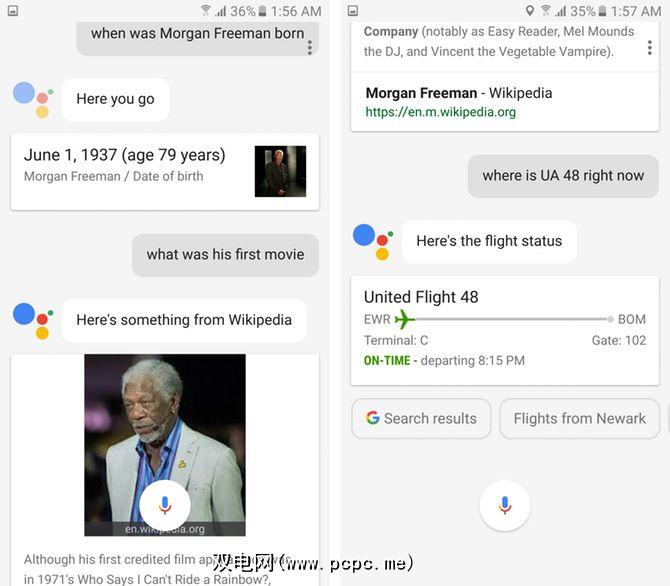The image size is (670, 586).
Task: Tap the 1:56 AM clock in status bar
Action: click(296, 11)
